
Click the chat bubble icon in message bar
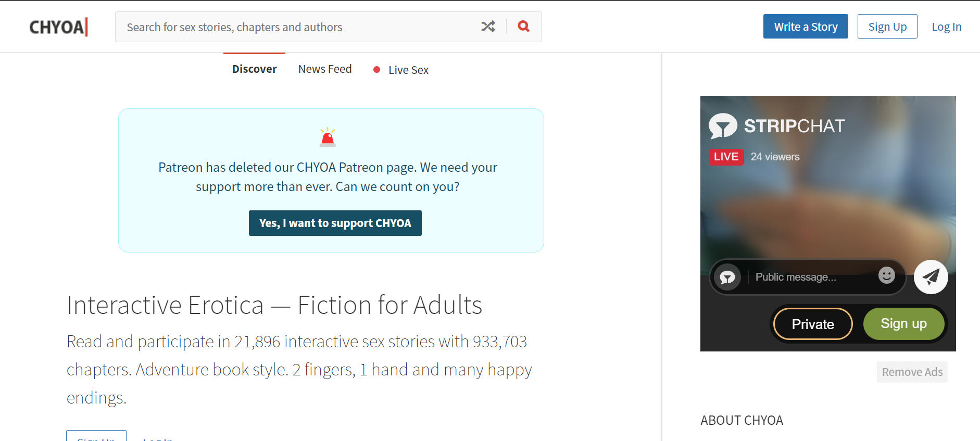point(727,277)
